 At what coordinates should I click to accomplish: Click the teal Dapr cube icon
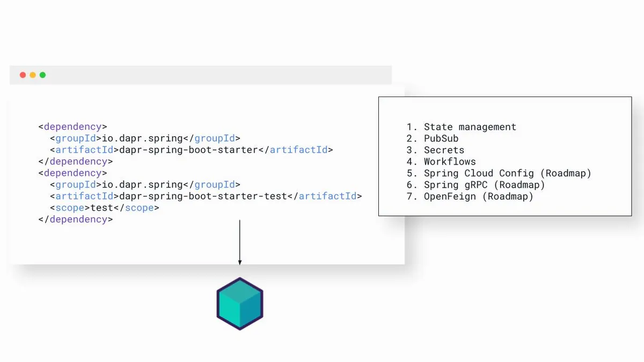[x=240, y=304]
